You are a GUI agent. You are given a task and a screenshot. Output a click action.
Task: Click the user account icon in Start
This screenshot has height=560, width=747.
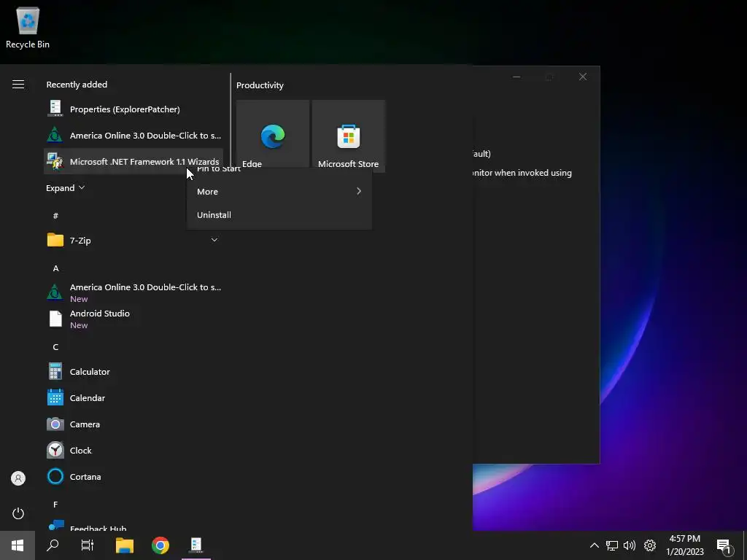point(18,478)
